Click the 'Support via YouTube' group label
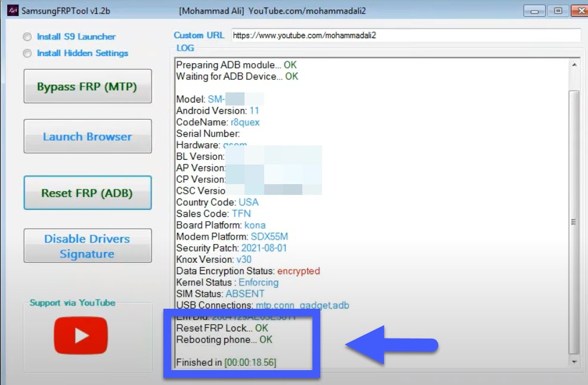 coord(72,303)
